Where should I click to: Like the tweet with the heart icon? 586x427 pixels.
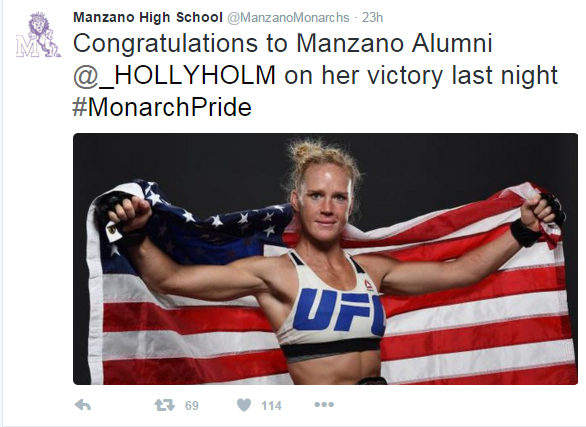point(244,405)
